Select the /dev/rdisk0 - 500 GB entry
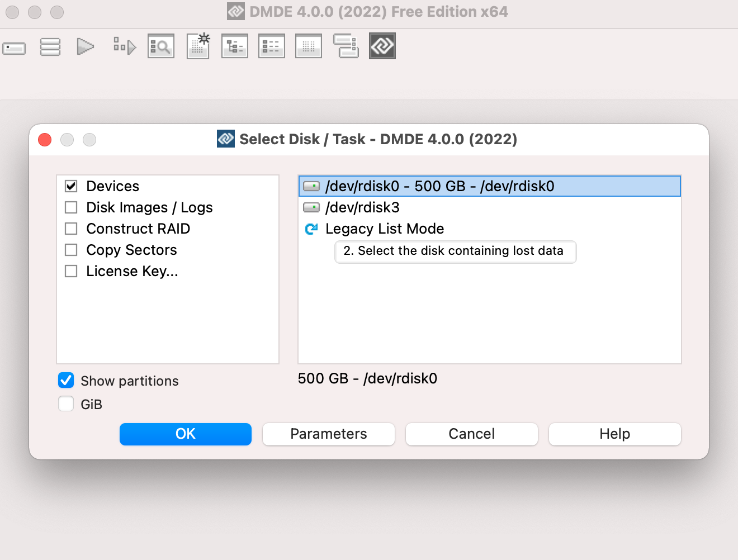Screen dimensions: 738x560 pyautogui.click(x=490, y=186)
